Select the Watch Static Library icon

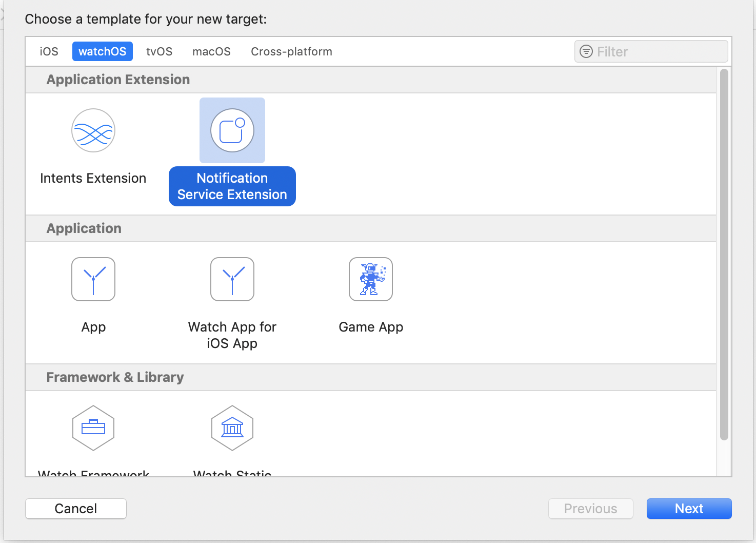click(232, 428)
